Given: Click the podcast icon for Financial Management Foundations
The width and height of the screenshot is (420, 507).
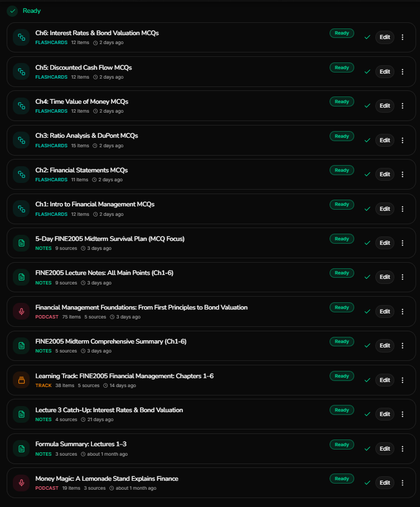Looking at the screenshot, I should tap(21, 311).
